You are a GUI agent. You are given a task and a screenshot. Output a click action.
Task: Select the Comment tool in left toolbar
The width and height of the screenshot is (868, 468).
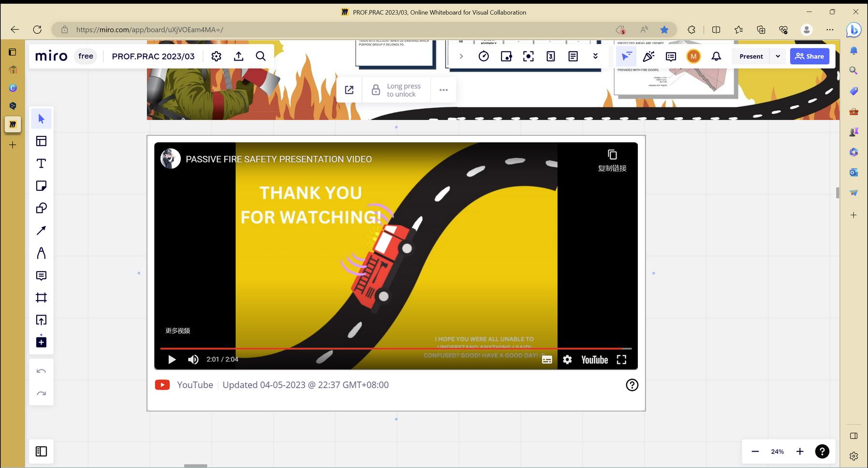pos(41,275)
